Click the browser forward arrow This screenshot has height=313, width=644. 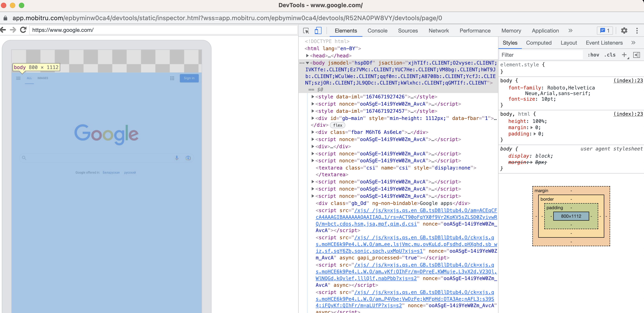point(13,30)
